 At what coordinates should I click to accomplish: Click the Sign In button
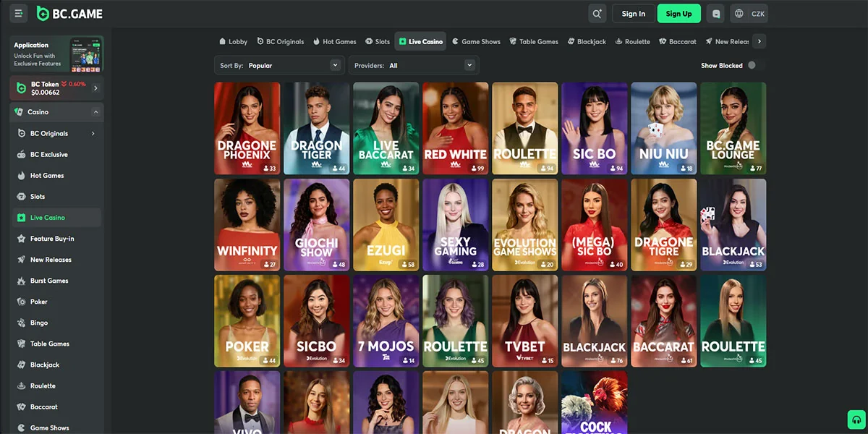(634, 14)
